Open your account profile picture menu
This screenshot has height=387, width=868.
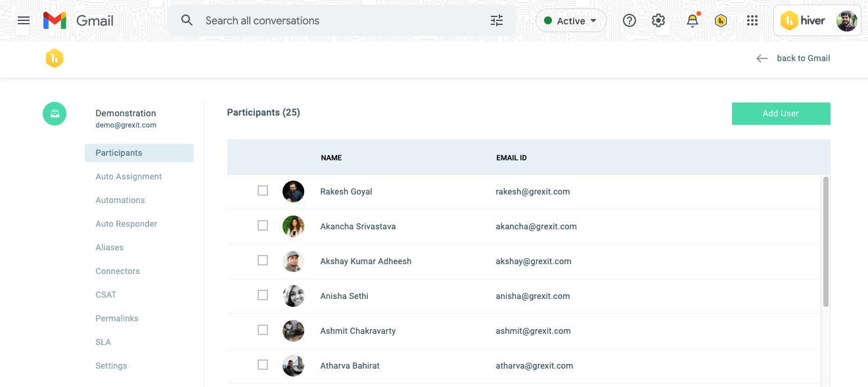point(847,20)
